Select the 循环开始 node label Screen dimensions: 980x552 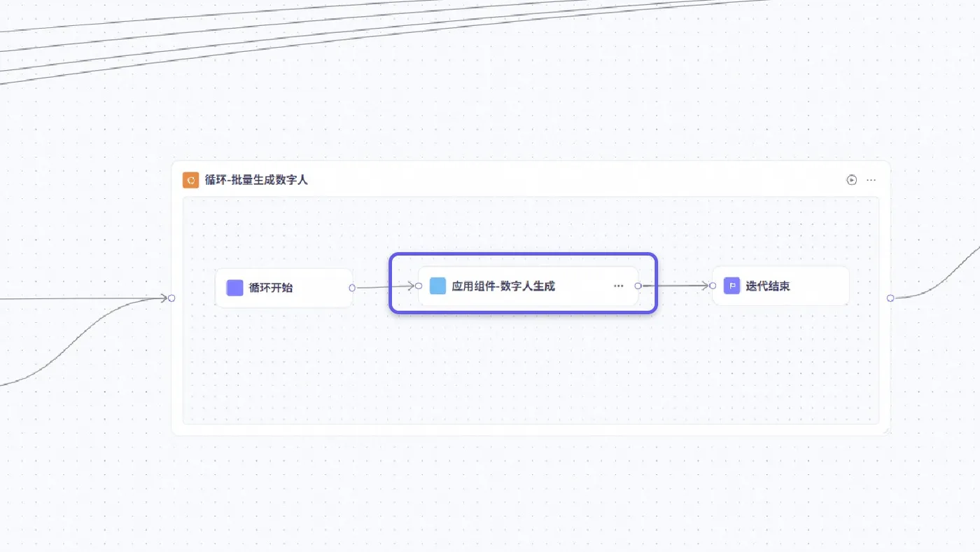pyautogui.click(x=271, y=288)
